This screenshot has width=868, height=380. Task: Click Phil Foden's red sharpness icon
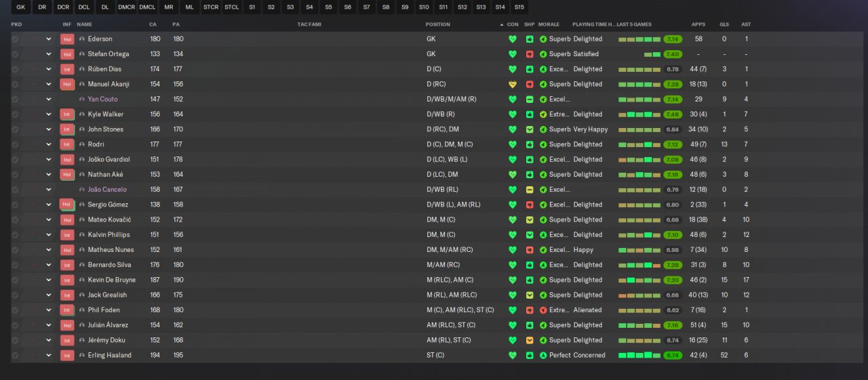point(530,310)
